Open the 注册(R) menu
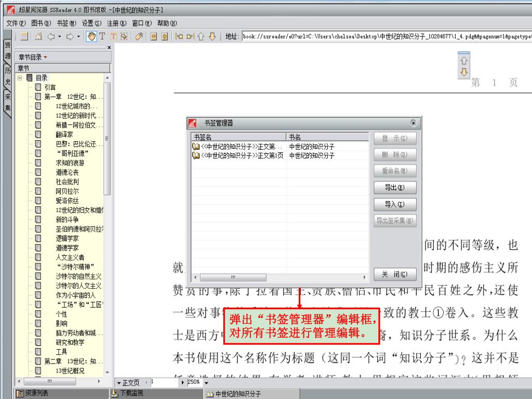Viewport: 532px width, 399px height. (x=117, y=23)
